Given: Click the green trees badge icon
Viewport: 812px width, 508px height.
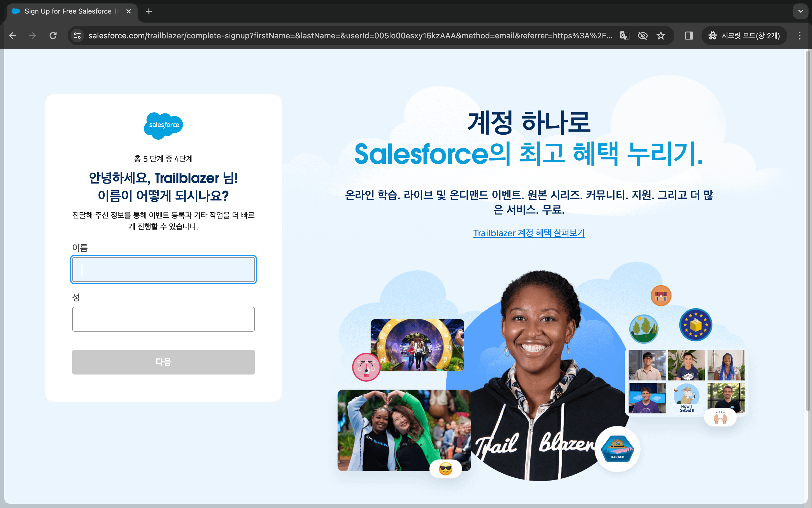Looking at the screenshot, I should coord(644,329).
